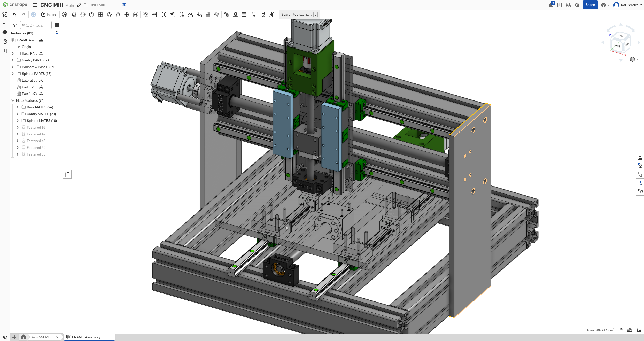644x341 pixels.
Task: Click the Insert button
Action: [49, 15]
